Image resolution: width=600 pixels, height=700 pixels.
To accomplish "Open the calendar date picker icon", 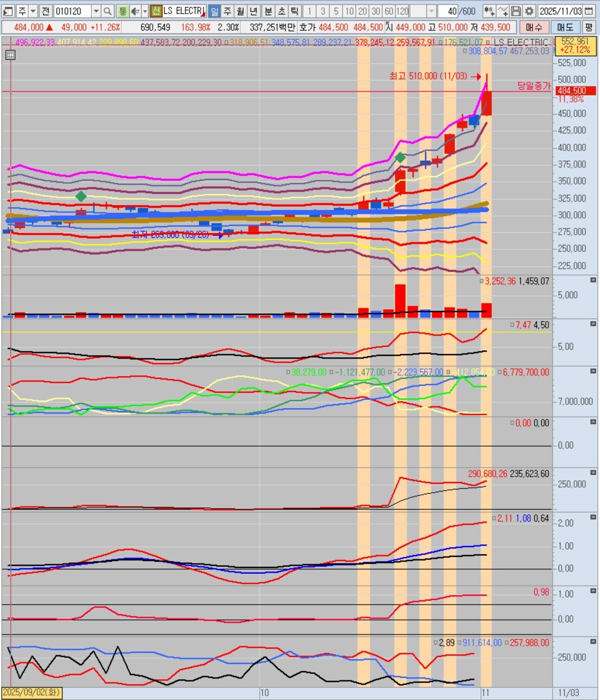I will (x=589, y=11).
